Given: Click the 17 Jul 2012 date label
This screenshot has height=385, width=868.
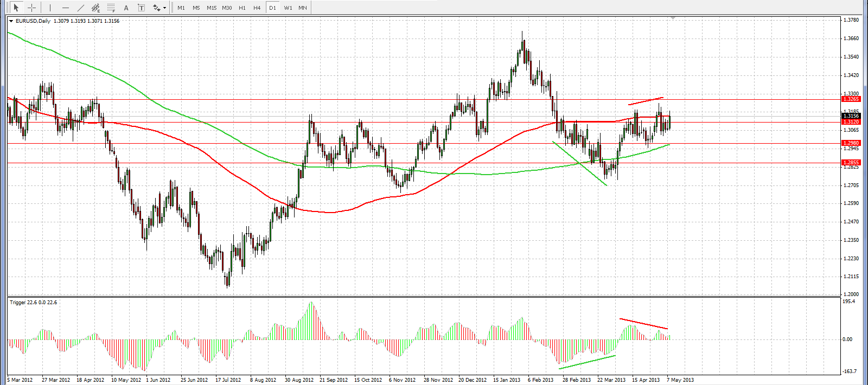Looking at the screenshot, I should pyautogui.click(x=228, y=380).
